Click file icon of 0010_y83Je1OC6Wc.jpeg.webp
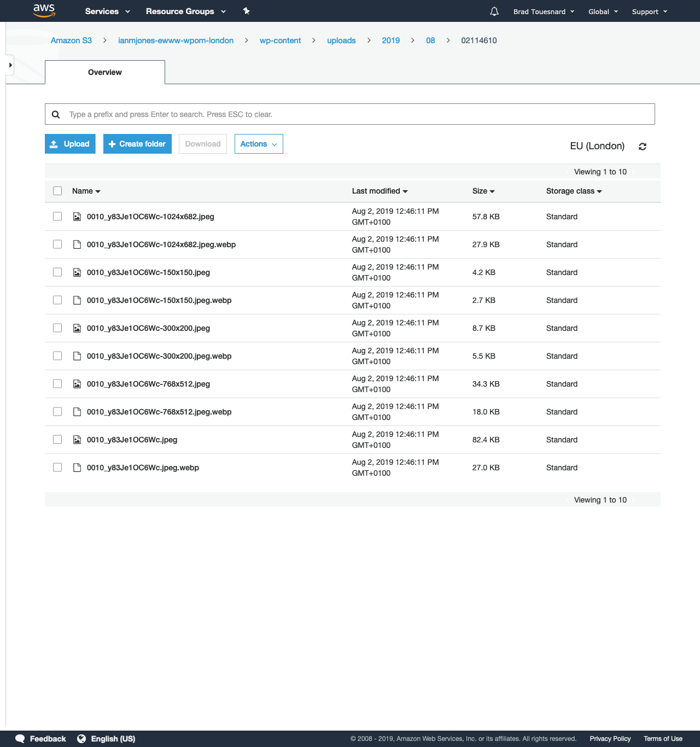This screenshot has height=747, width=700. tap(77, 468)
